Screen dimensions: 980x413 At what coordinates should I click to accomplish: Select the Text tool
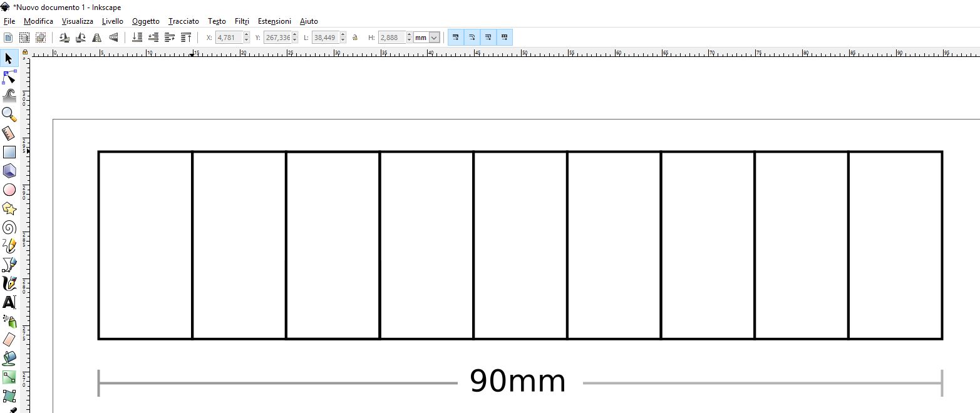(x=9, y=302)
